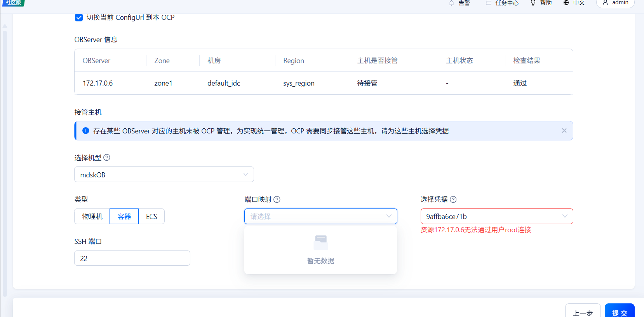Click the 机房 column header
The width and height of the screenshot is (644, 317).
click(x=214, y=61)
